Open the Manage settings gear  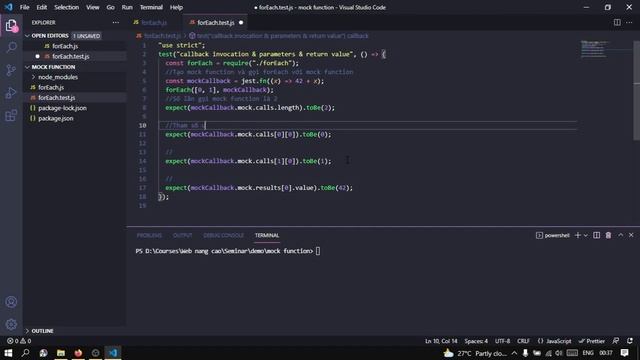pyautogui.click(x=11, y=324)
